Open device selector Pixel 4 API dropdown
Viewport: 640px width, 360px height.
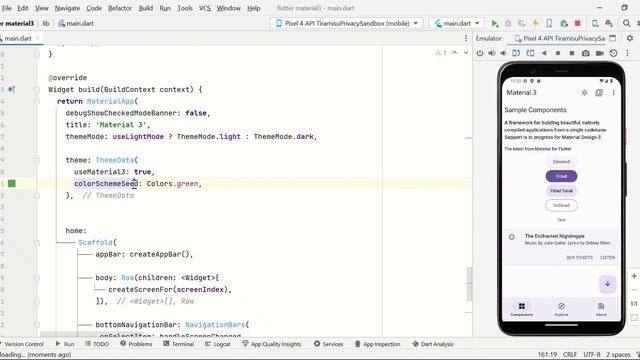click(346, 24)
